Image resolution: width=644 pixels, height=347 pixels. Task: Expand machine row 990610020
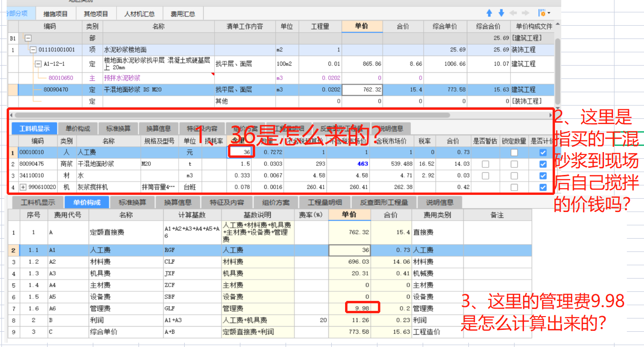tap(23, 187)
